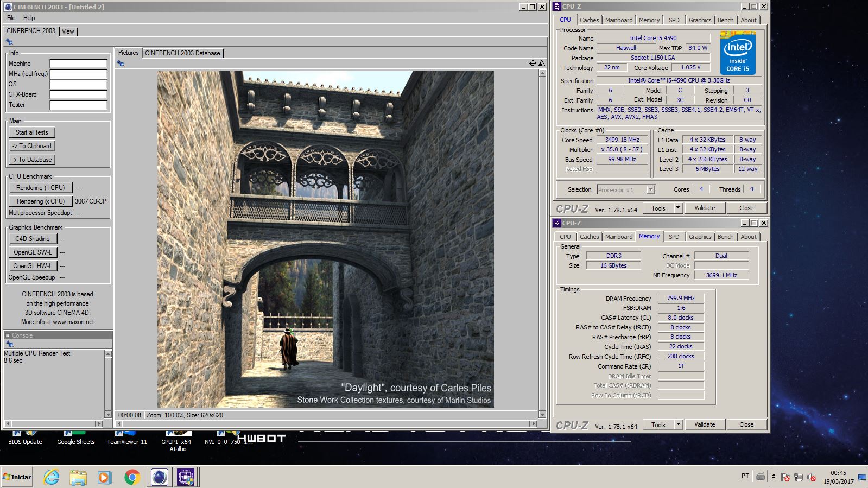Viewport: 868px width, 488px height.
Task: Open the Caches tab in upper CPU-Z
Action: click(x=589, y=20)
